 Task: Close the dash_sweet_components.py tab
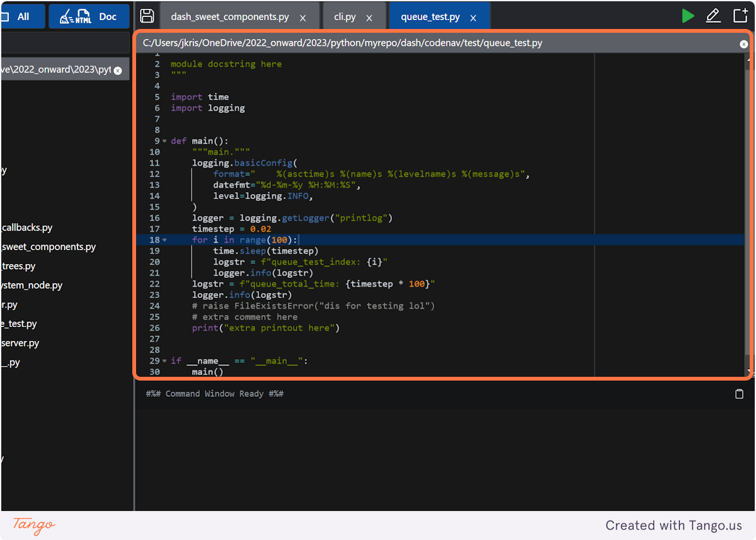[x=302, y=18]
